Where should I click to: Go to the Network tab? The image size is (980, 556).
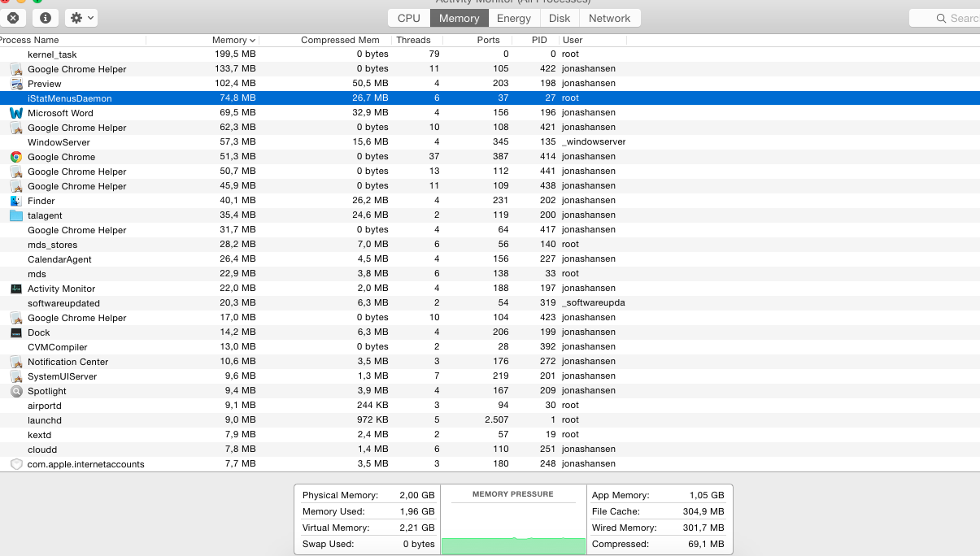point(610,18)
